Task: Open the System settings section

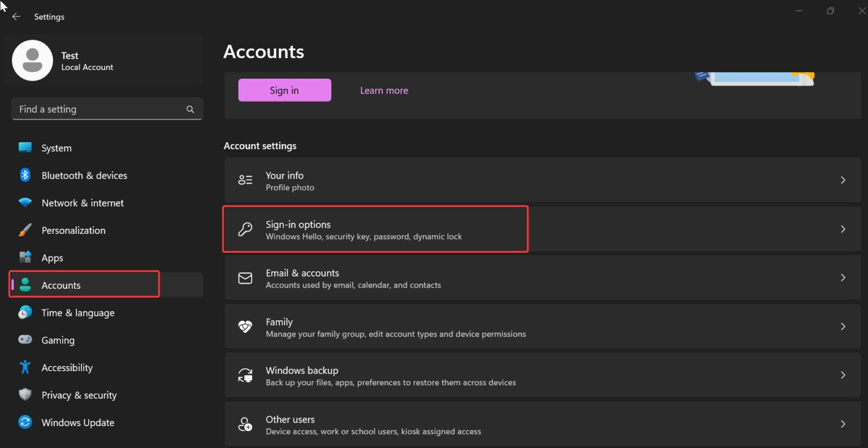Action: [57, 147]
